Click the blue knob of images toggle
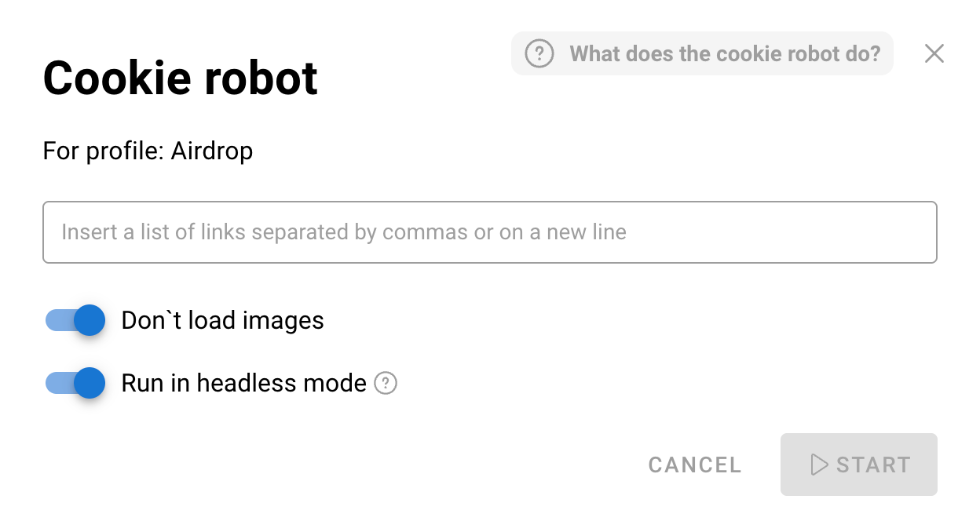980x532 pixels. [x=90, y=320]
